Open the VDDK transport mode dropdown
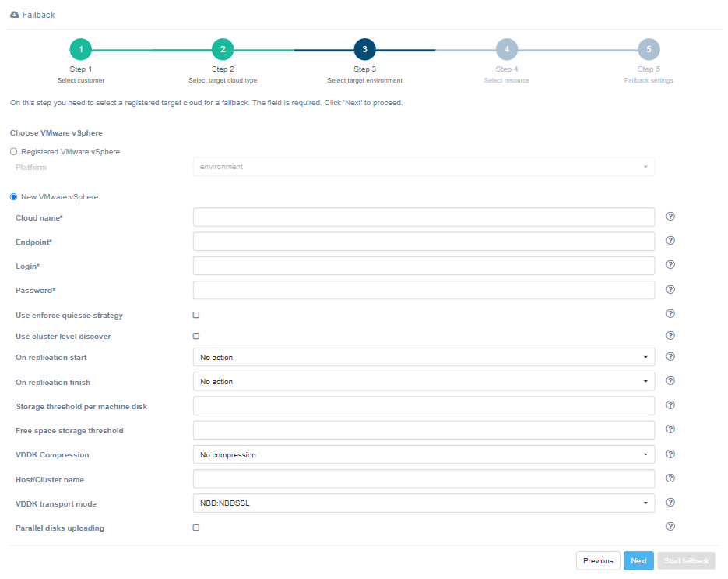 pos(424,503)
